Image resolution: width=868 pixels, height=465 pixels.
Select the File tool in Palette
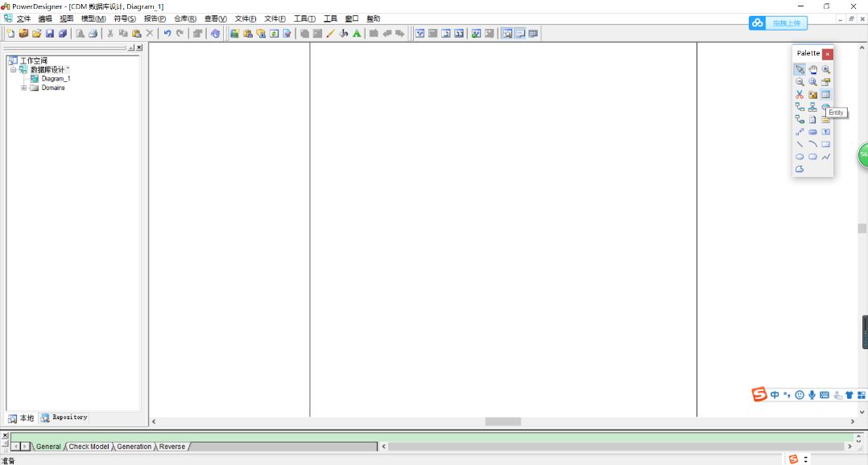812,119
